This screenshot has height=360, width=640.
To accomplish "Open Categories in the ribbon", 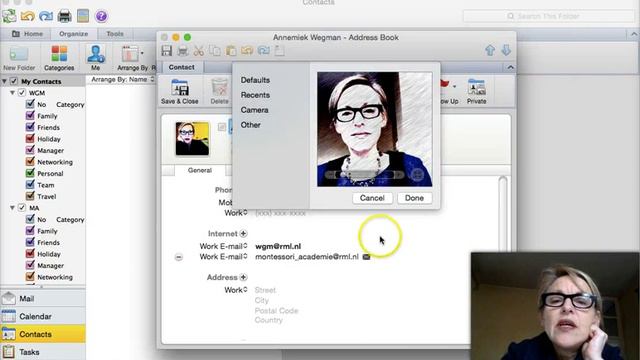I will click(x=59, y=58).
